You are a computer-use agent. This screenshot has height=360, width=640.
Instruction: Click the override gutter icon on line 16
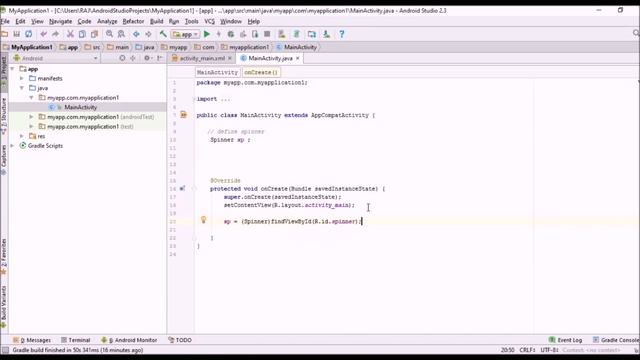point(182,189)
